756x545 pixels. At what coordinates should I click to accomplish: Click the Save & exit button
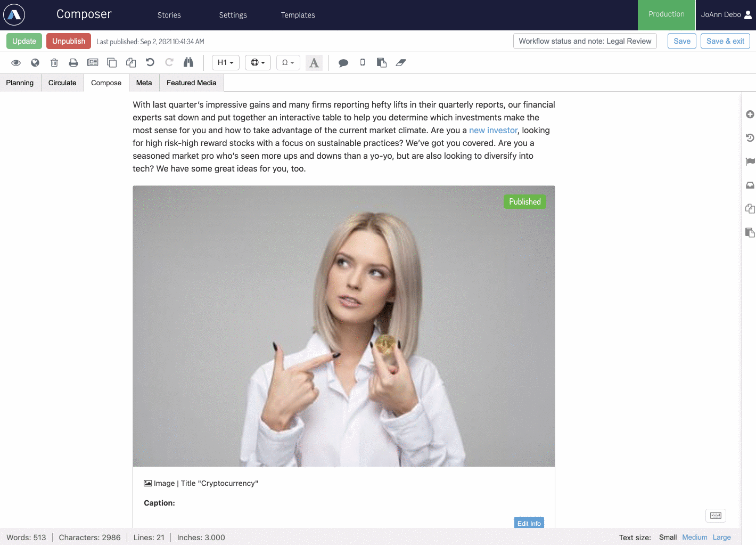(x=725, y=41)
